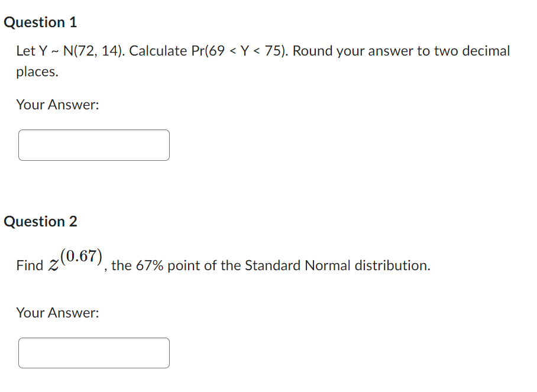Click the 'Find' text in Question 2
This screenshot has width=537, height=392.
pos(28,265)
